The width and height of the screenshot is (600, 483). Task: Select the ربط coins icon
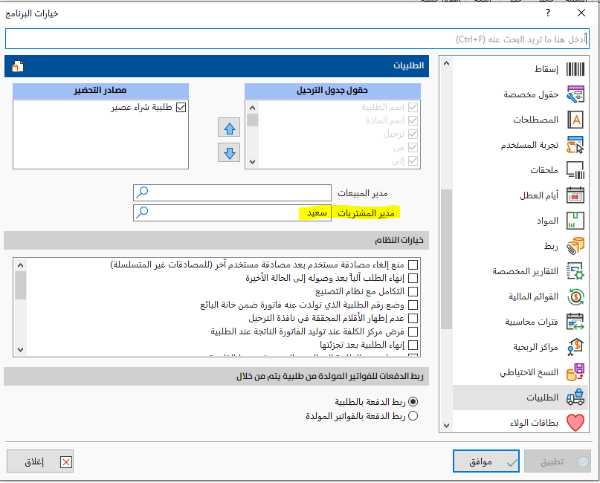575,246
